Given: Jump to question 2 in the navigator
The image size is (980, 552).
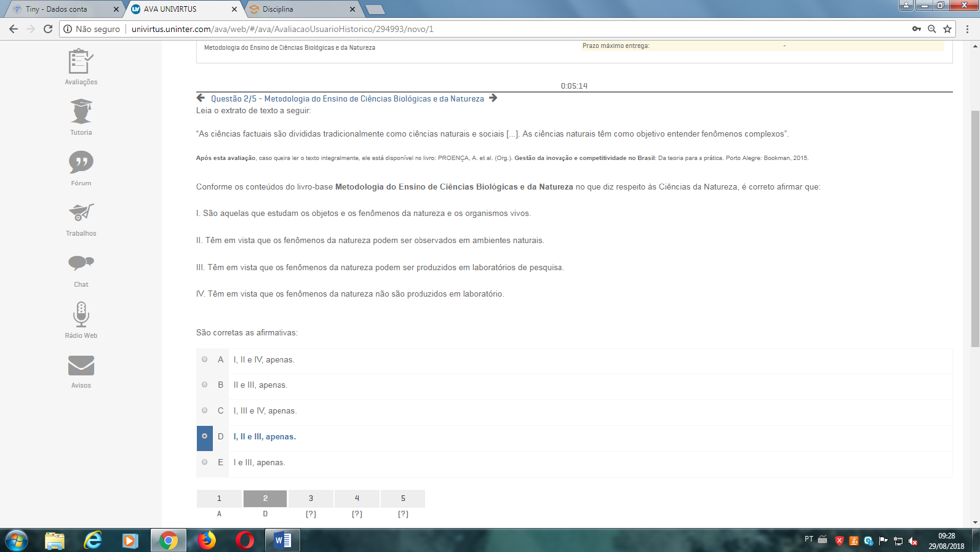Looking at the screenshot, I should [x=265, y=498].
